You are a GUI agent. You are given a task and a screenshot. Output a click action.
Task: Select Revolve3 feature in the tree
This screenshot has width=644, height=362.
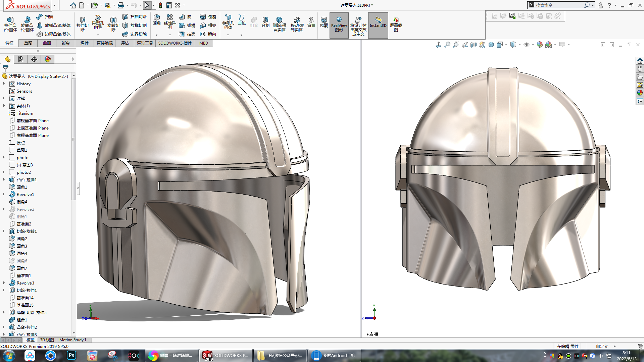tap(25, 283)
